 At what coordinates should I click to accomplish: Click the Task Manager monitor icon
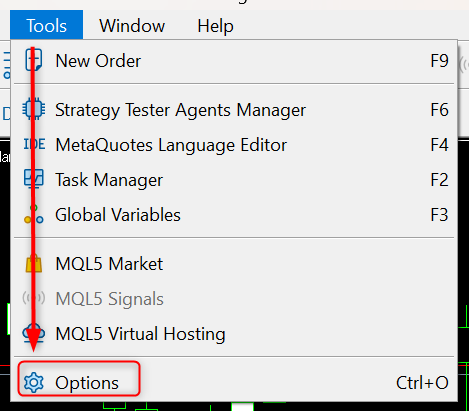pyautogui.click(x=34, y=179)
